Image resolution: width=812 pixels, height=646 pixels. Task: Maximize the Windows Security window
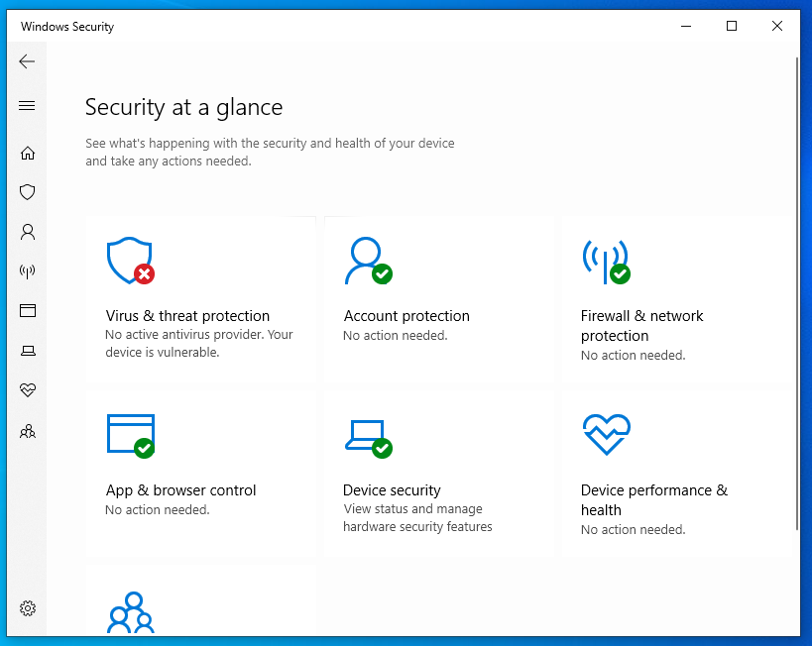click(x=732, y=26)
